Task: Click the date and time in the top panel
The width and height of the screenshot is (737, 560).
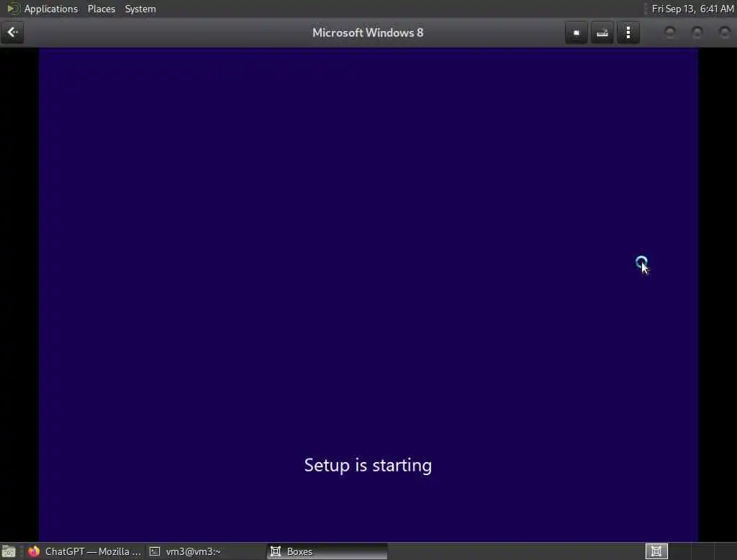Action: (x=693, y=9)
